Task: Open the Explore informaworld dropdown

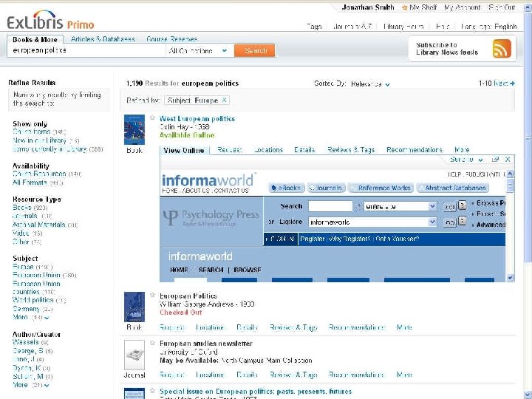Action: click(372, 222)
